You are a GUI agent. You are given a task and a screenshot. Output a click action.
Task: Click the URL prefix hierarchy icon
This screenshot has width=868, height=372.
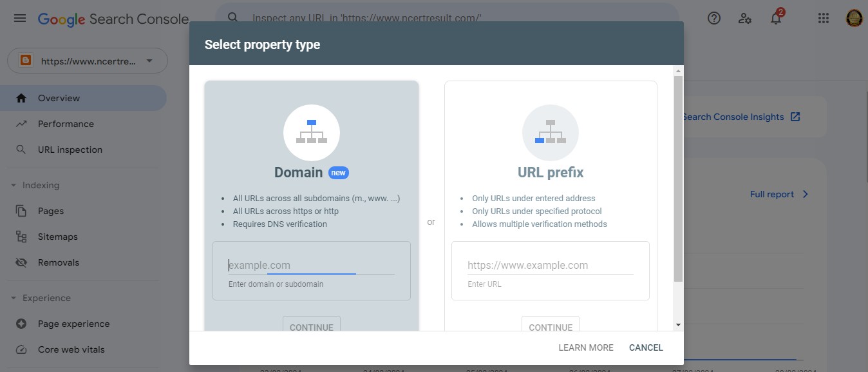coord(551,132)
